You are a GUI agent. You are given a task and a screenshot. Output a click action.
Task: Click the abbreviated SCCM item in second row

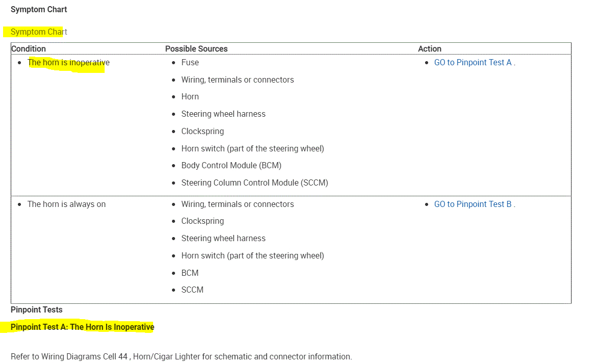pos(192,290)
